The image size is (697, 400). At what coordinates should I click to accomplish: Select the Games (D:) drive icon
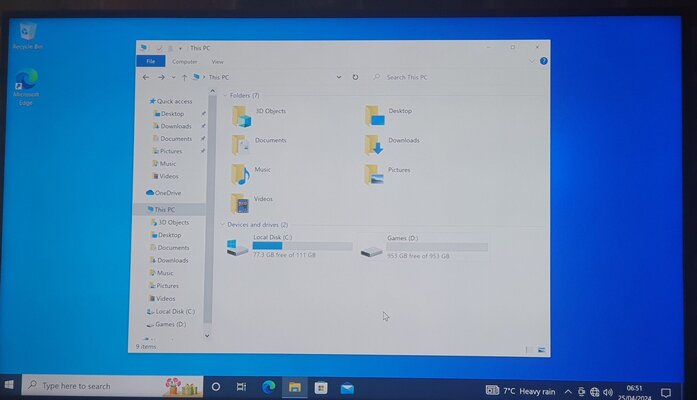pyautogui.click(x=371, y=252)
